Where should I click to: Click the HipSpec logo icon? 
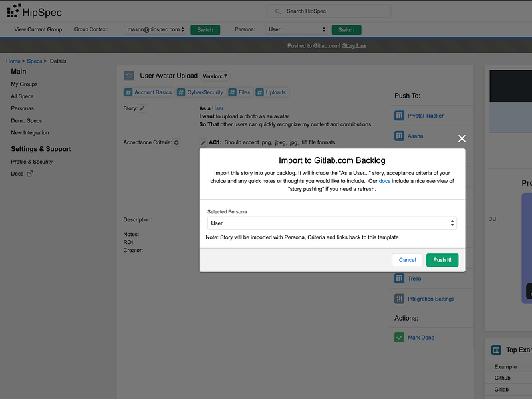(13, 11)
